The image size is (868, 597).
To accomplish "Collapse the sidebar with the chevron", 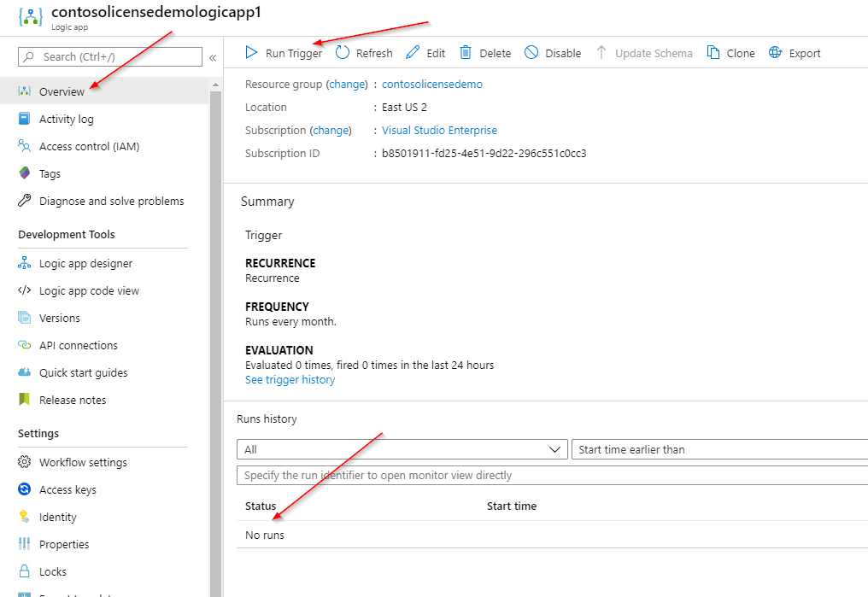I will (213, 57).
